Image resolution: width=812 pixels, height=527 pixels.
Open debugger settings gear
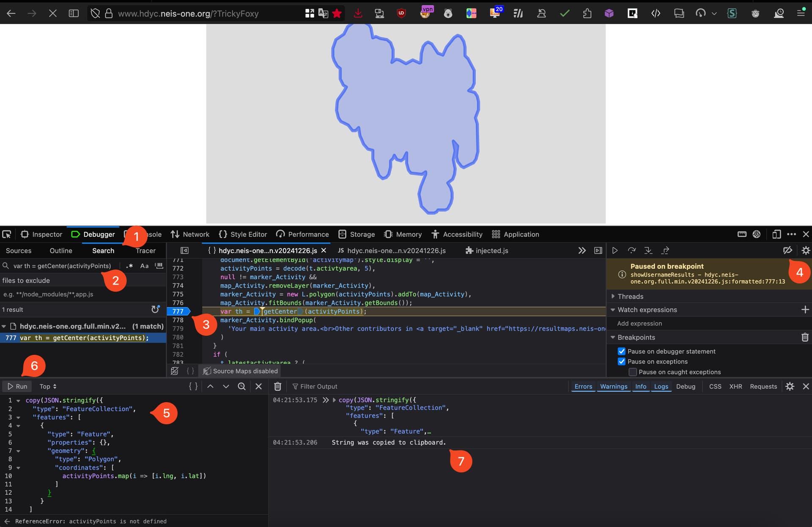[806, 250]
